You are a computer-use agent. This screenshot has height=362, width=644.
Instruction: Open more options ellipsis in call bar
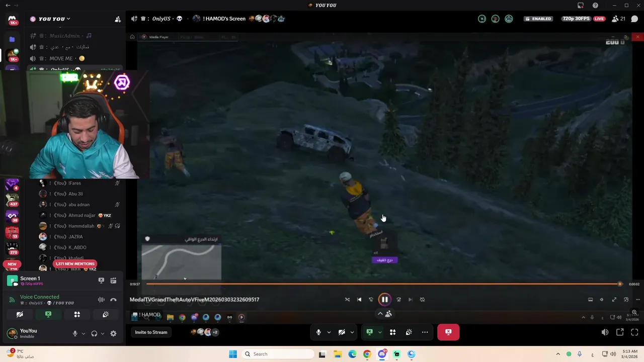[x=425, y=332]
